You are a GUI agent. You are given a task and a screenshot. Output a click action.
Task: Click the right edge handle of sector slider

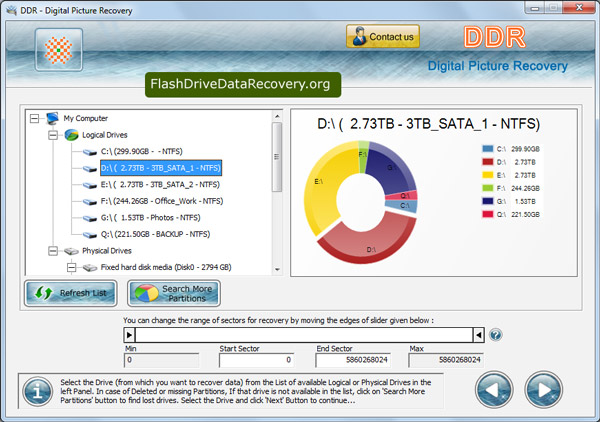tap(479, 335)
